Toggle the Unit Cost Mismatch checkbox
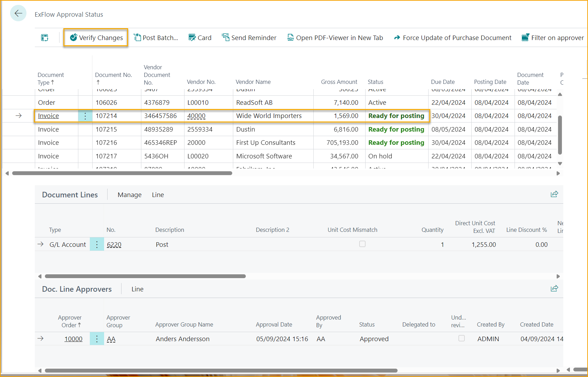Viewport: 588px width, 377px height. [362, 244]
